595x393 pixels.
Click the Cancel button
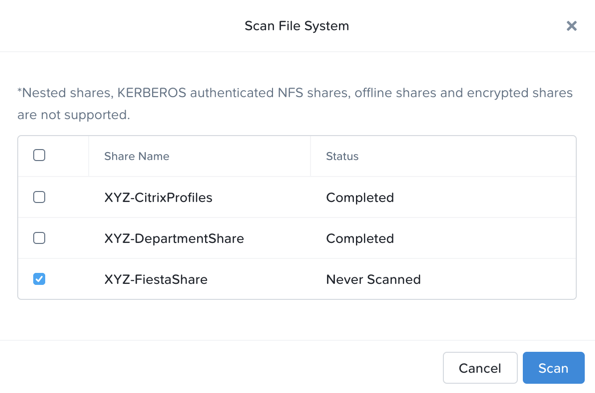coord(480,368)
